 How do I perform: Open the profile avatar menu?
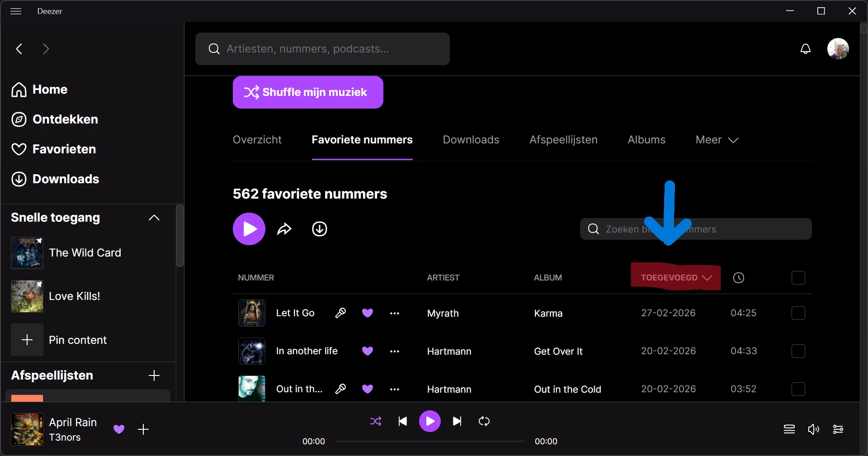838,49
